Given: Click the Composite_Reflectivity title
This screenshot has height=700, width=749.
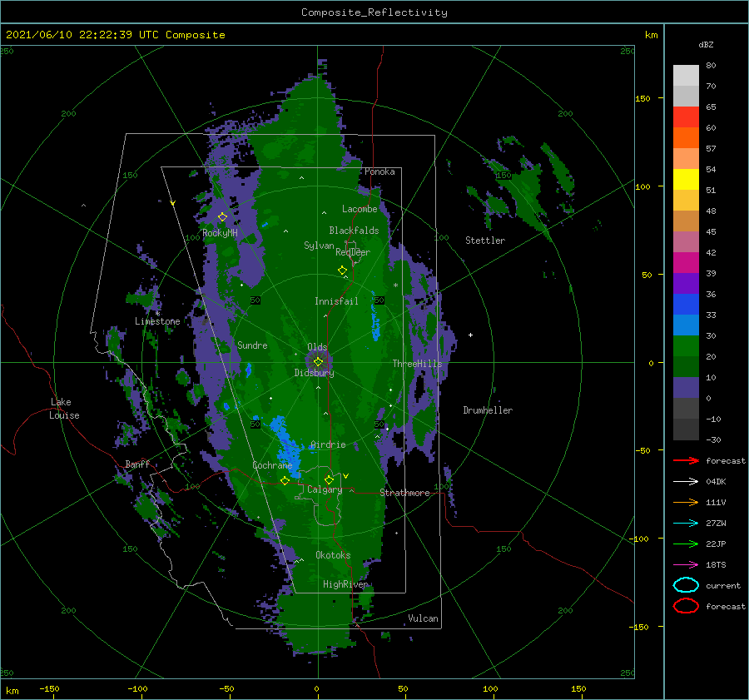Looking at the screenshot, I should click(374, 12).
